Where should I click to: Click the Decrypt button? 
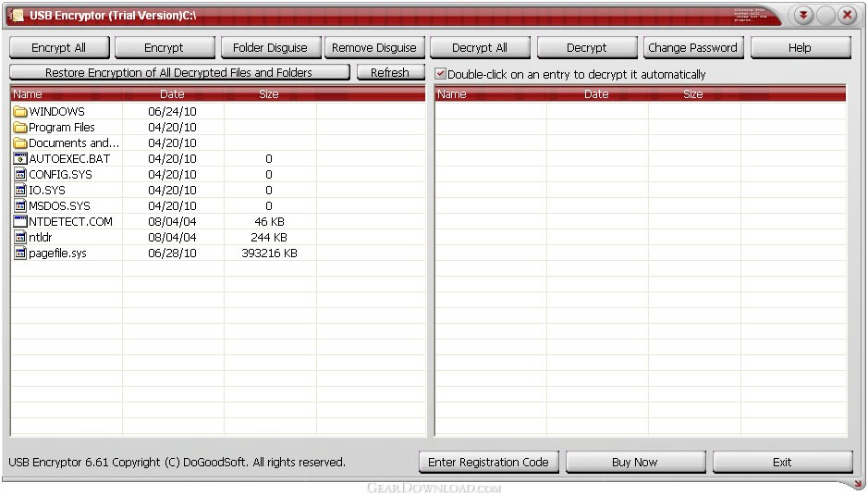pos(587,48)
